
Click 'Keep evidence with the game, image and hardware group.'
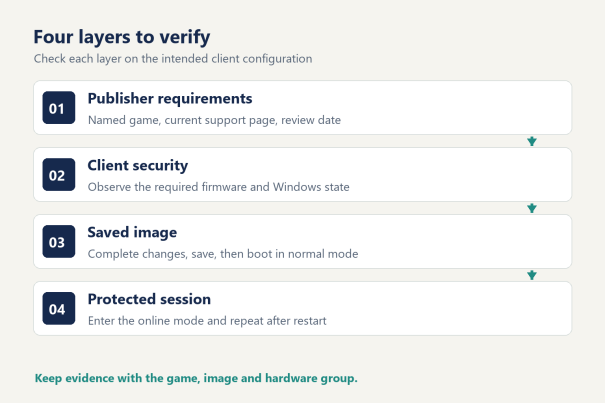196,378
